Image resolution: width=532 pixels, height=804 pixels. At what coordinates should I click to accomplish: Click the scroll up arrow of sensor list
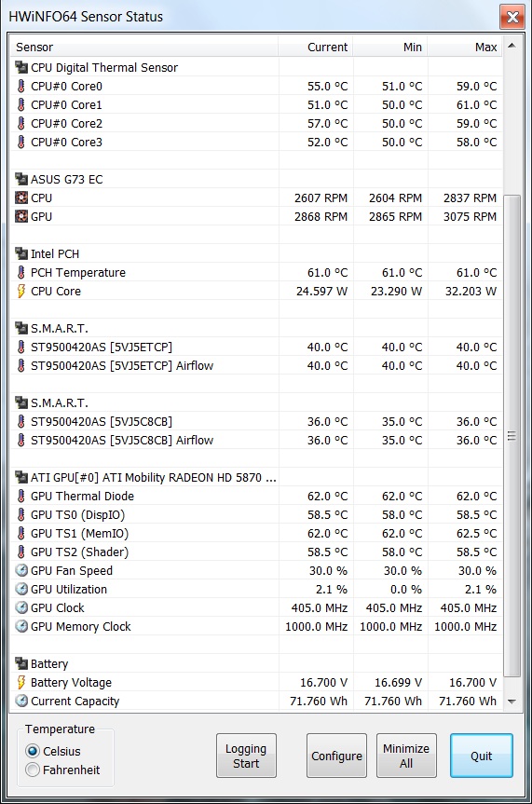pos(512,47)
